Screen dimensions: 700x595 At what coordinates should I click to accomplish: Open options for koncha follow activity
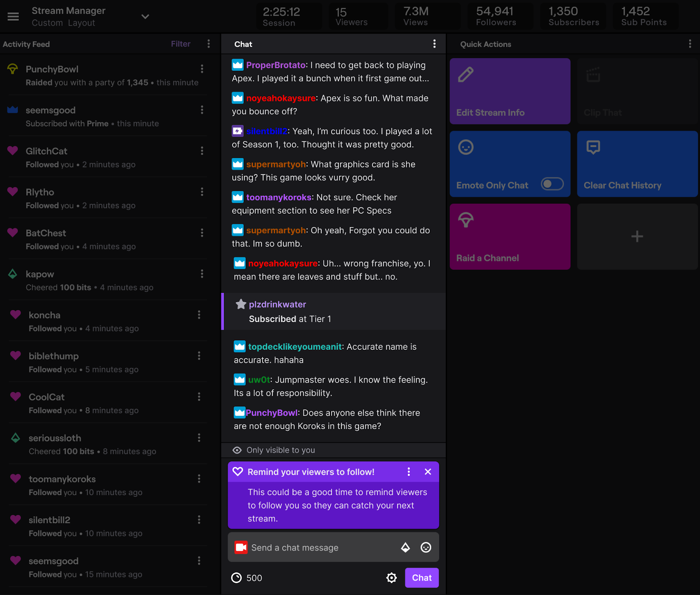(199, 315)
